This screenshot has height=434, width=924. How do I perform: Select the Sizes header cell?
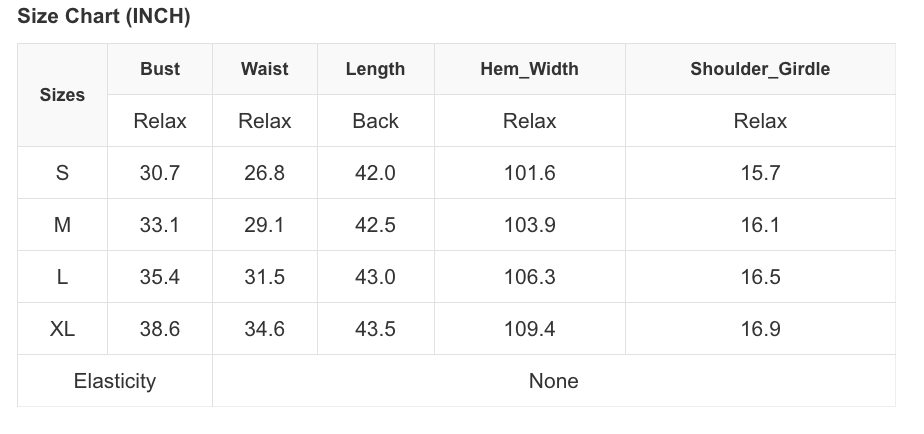(62, 95)
